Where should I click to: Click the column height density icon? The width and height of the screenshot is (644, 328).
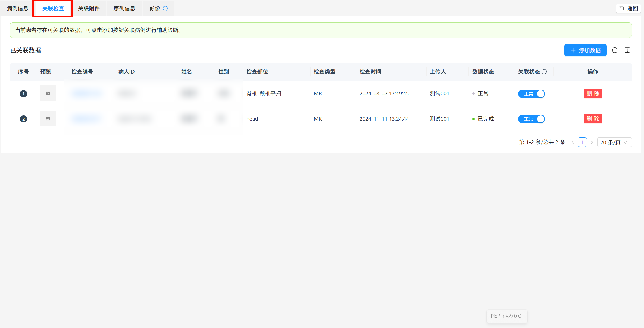[627, 50]
